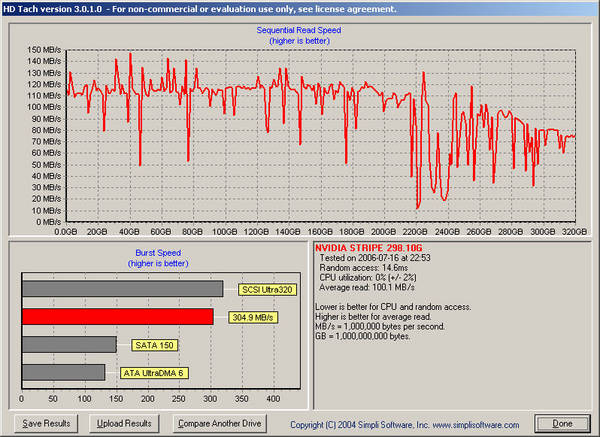Click the HD Tach version title bar
This screenshot has height=437, width=600.
(300, 8)
